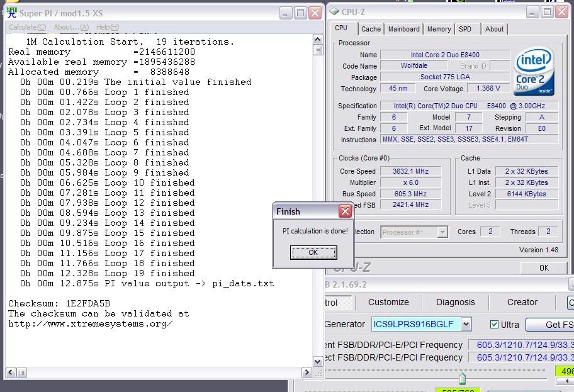Open the Creator tab in SetFSB

(522, 302)
